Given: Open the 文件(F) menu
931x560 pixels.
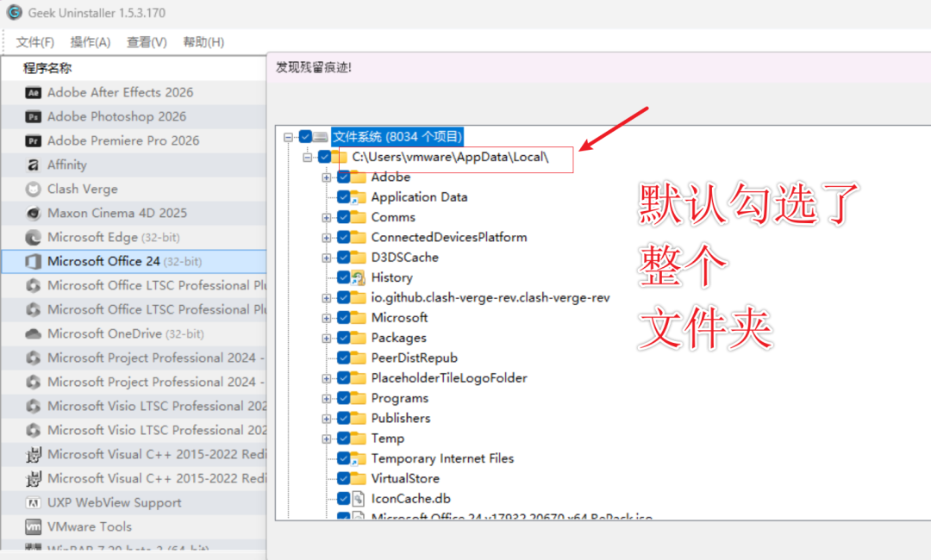Looking at the screenshot, I should (x=35, y=42).
